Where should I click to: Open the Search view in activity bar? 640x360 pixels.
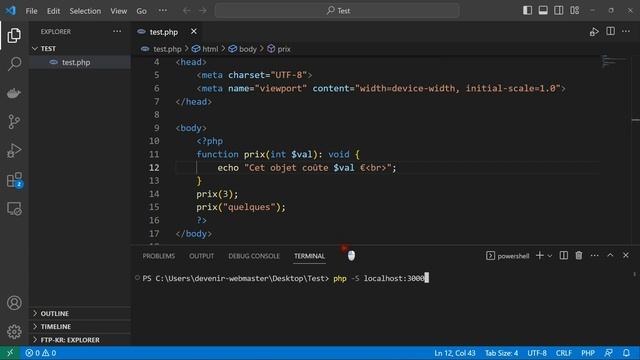click(x=14, y=64)
